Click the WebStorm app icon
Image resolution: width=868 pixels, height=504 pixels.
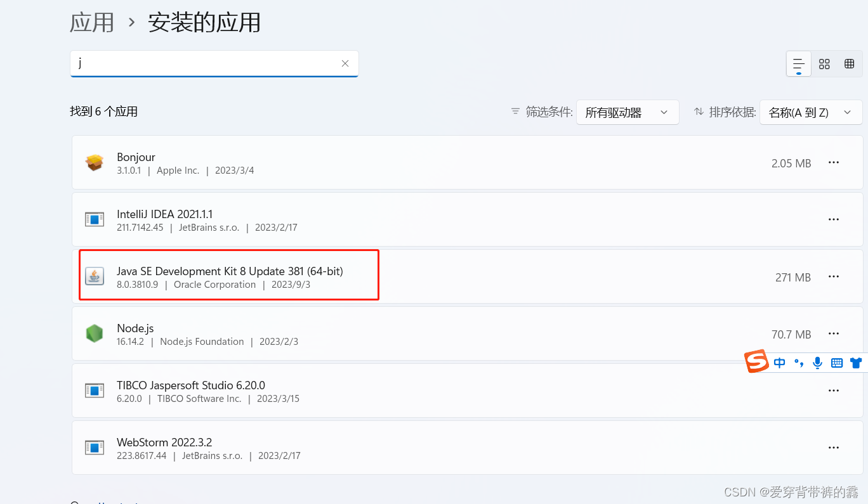[95, 448]
